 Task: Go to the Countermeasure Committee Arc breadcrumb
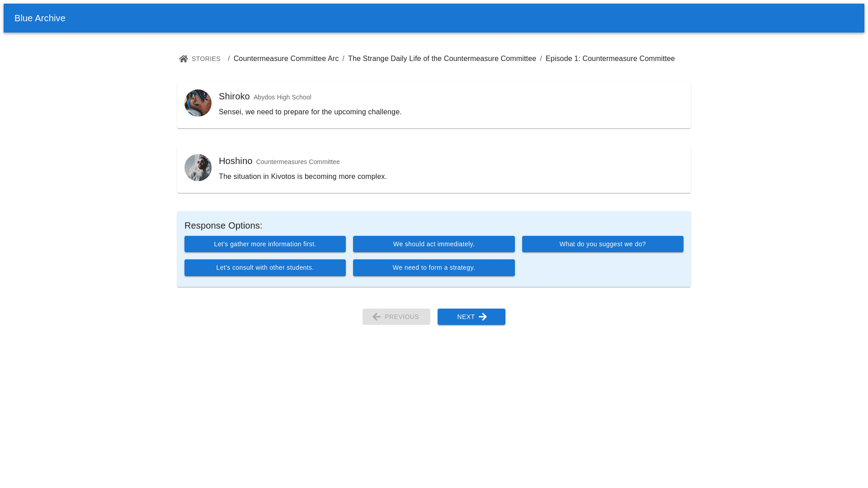click(286, 59)
